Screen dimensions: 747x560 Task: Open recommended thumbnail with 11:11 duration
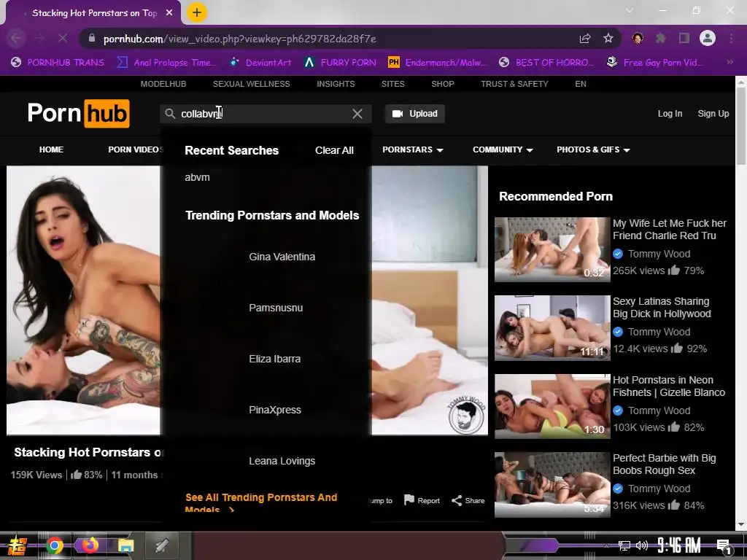552,327
